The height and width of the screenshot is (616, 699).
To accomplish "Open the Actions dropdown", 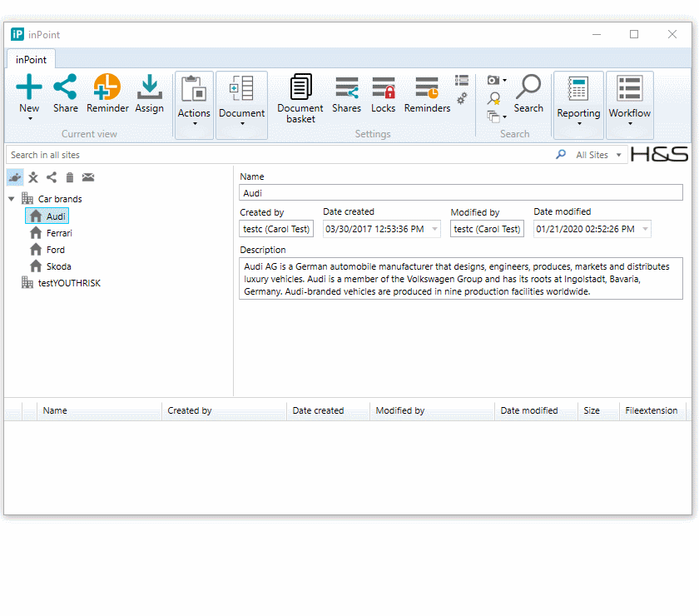I will 194,105.
